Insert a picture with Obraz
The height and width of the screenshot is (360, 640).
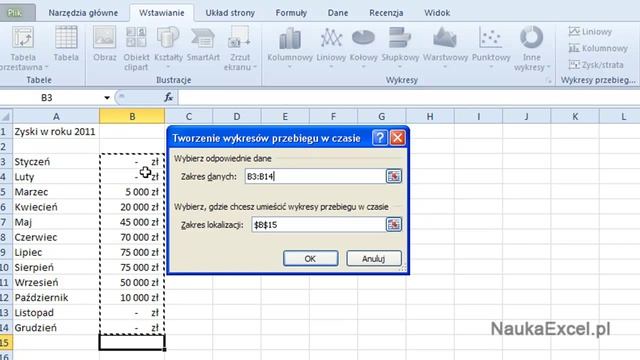(x=104, y=44)
